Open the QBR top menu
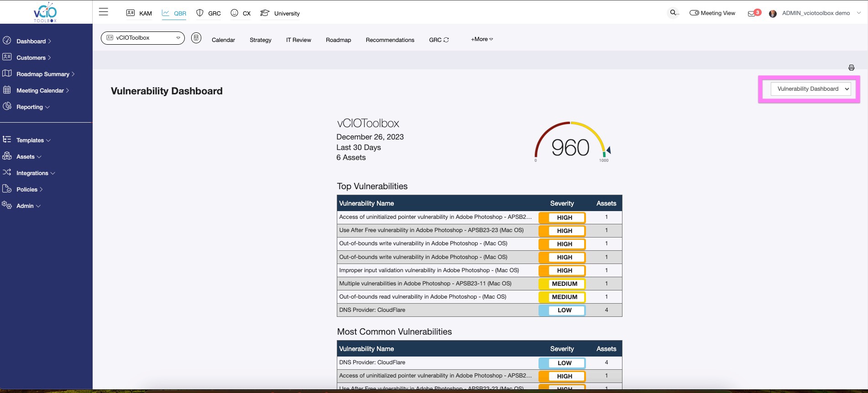Viewport: 868px width, 393px height. click(180, 13)
